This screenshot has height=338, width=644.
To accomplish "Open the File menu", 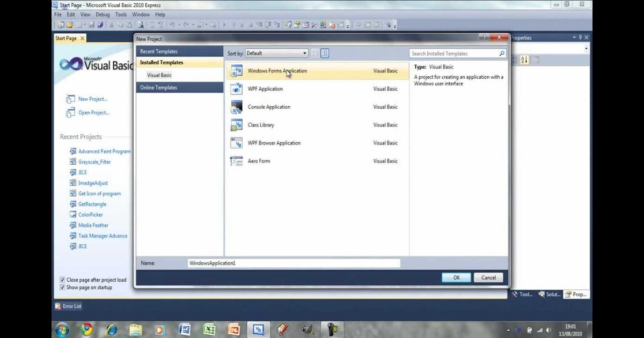I will pos(58,14).
